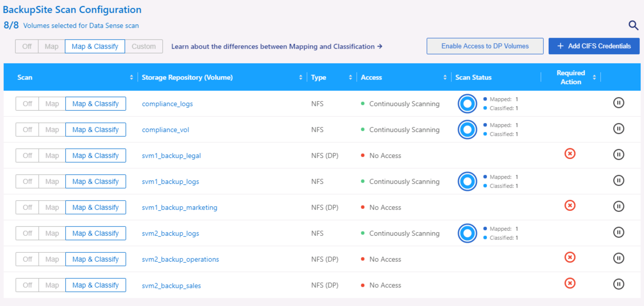Image resolution: width=644 pixels, height=306 pixels.
Task: Click scan status circle for compliance_vol
Action: pyautogui.click(x=467, y=130)
